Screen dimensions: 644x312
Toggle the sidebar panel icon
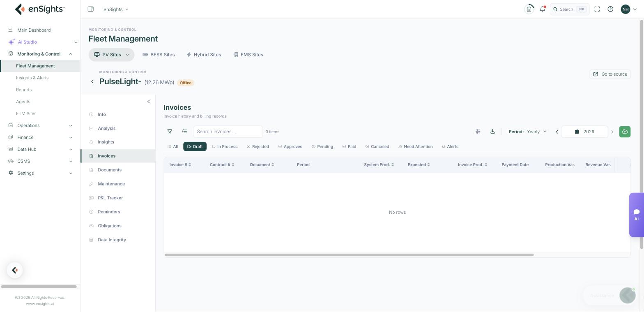(91, 9)
